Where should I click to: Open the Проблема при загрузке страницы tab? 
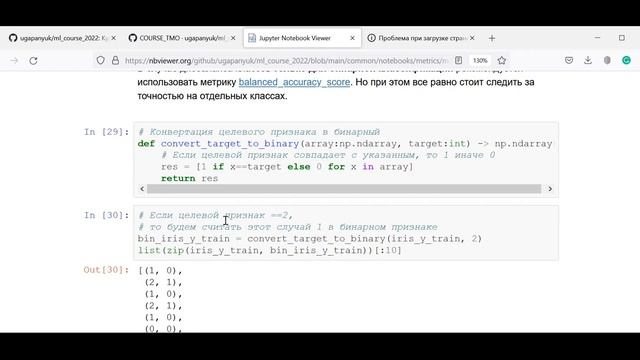coord(422,38)
